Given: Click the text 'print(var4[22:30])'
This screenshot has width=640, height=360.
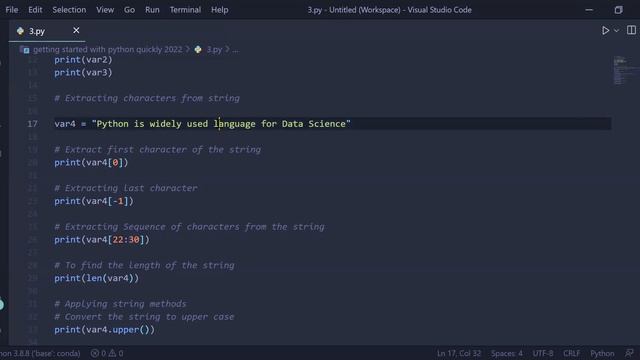Looking at the screenshot, I should (102, 240).
